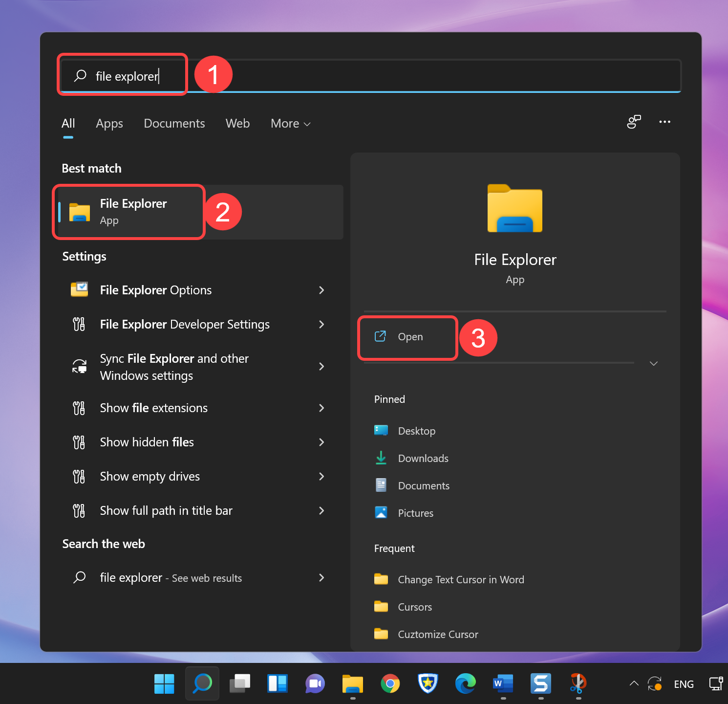The width and height of the screenshot is (728, 704).
Task: Expand web results arrow for file explorer
Action: tap(321, 577)
